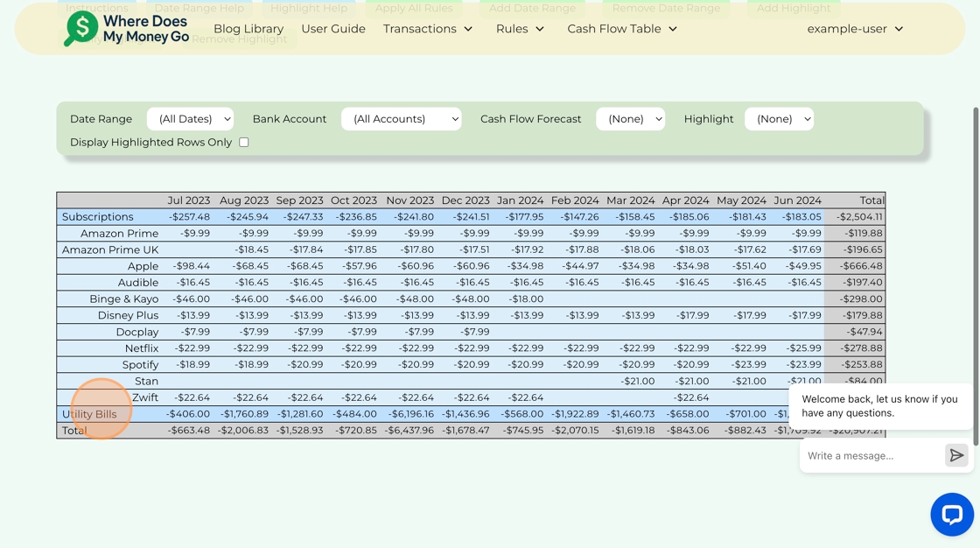Click the Jul 2023 column header

[x=189, y=200]
